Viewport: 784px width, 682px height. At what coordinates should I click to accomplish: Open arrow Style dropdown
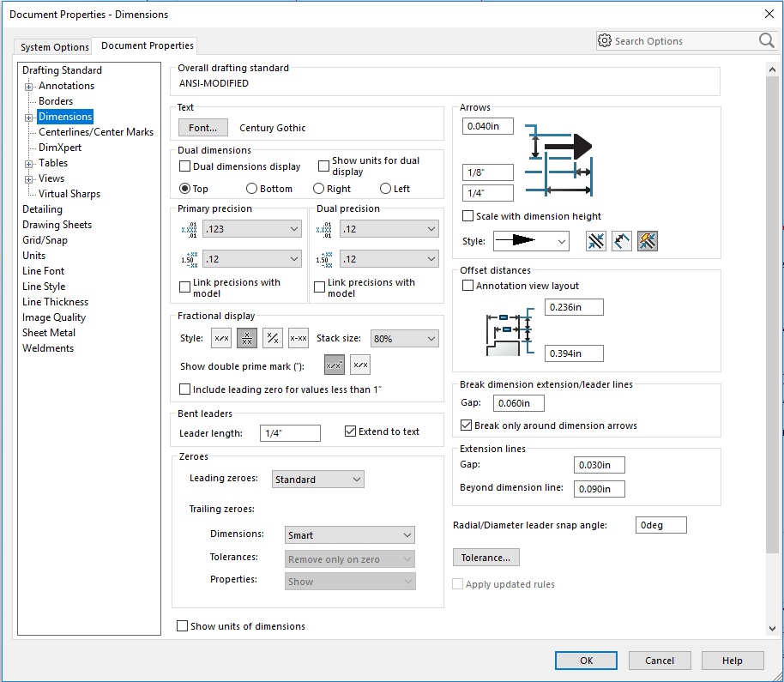[x=531, y=241]
